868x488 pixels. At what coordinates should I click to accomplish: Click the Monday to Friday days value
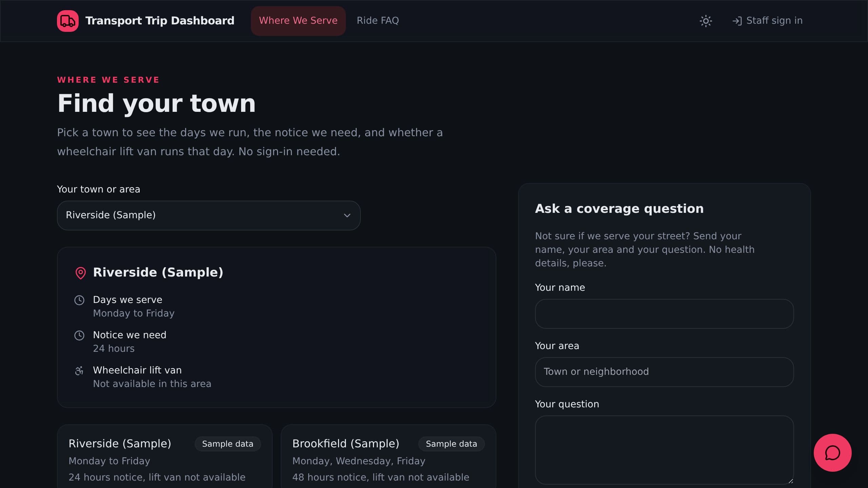coord(134,313)
